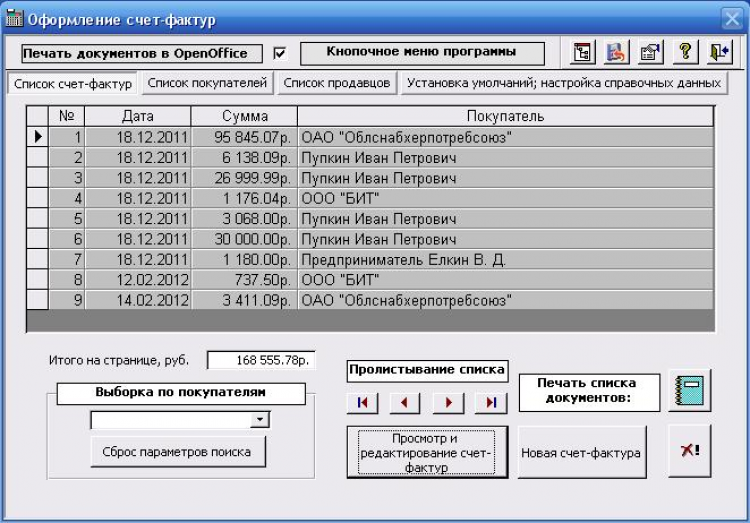Click amount 3 411.09р. cell
This screenshot has height=523, width=750.
(244, 300)
